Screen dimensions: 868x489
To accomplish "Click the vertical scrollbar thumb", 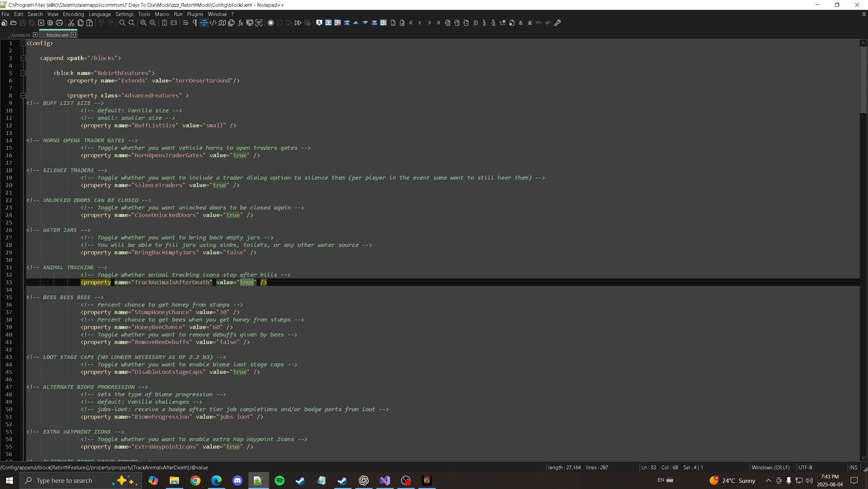I will 864,80.
